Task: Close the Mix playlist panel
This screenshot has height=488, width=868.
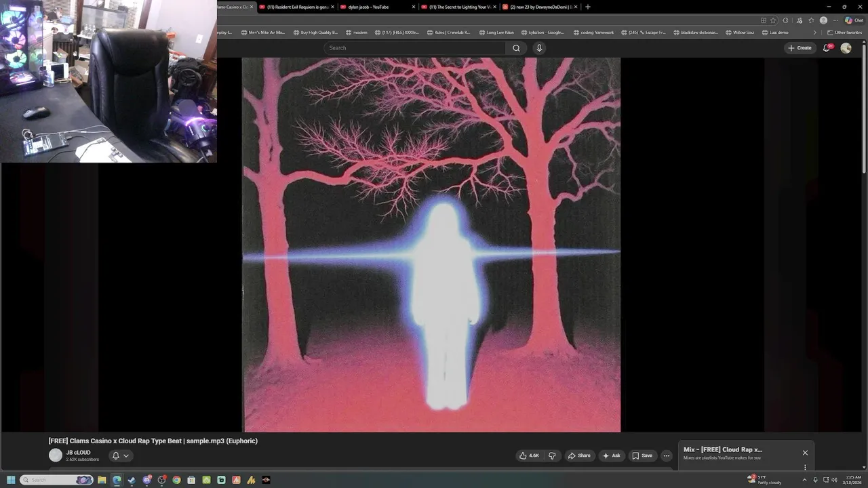Action: tap(805, 453)
